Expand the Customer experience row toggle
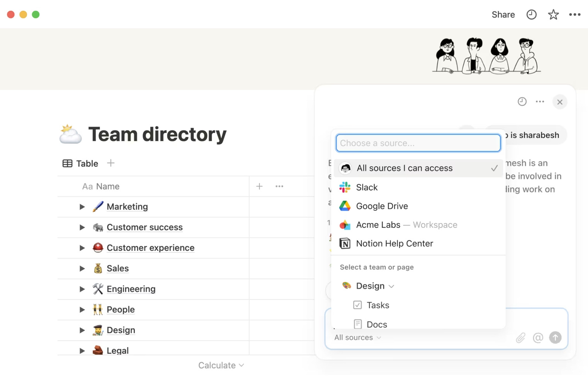 pos(82,248)
